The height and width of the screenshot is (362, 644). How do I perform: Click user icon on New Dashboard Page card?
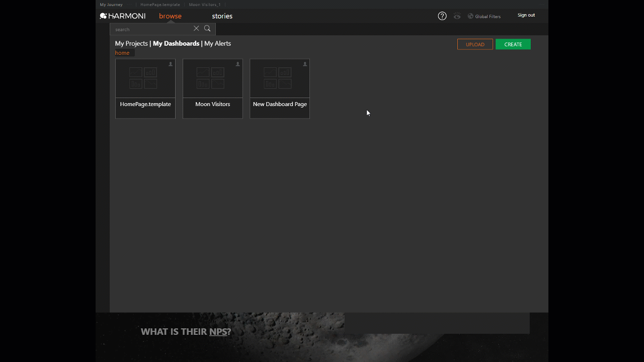click(x=305, y=64)
